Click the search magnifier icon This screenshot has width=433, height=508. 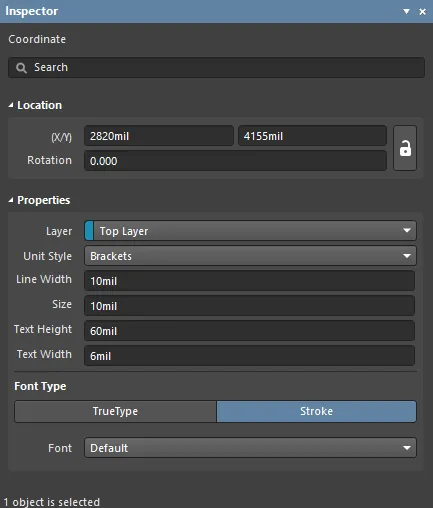pyautogui.click(x=21, y=68)
